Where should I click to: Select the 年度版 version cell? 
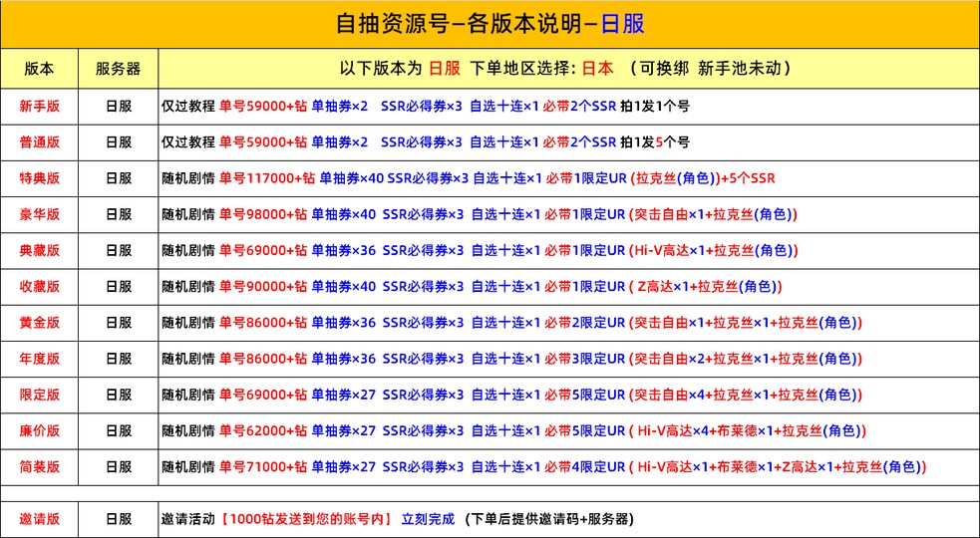[x=39, y=359]
